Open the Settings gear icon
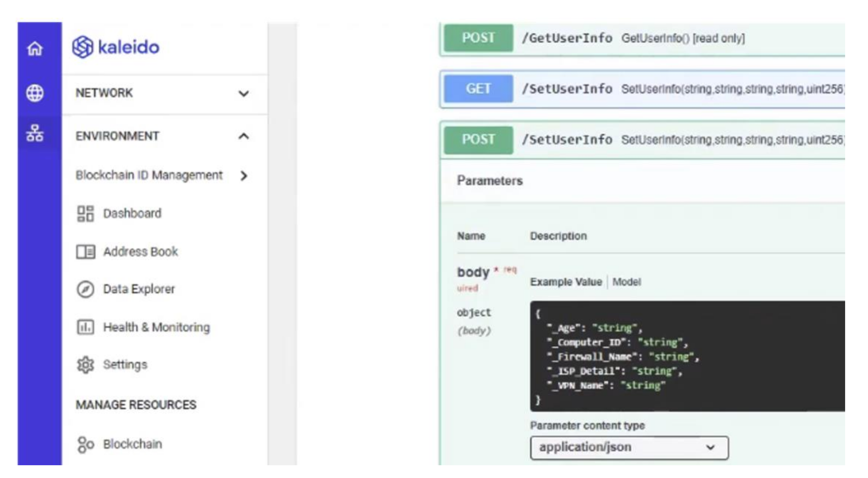 click(85, 365)
